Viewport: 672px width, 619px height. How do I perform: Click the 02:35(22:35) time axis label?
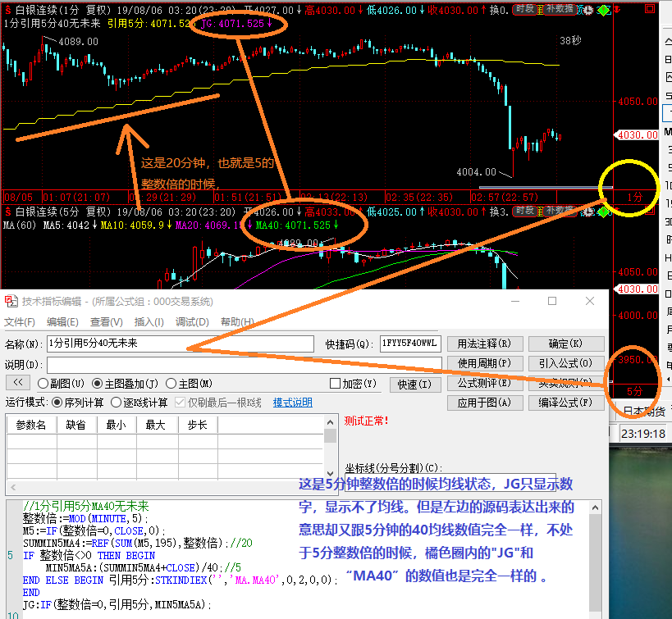pos(419,198)
